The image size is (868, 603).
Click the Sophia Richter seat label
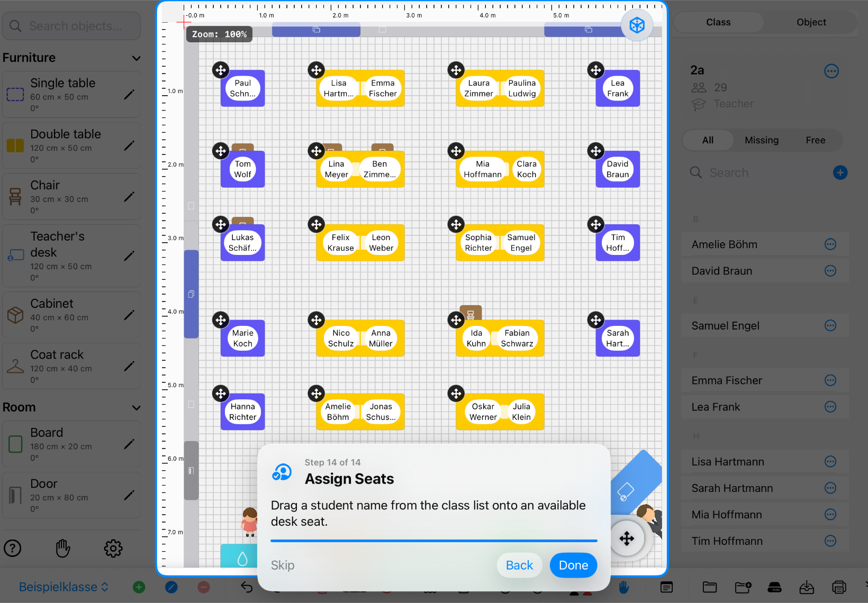point(478,243)
